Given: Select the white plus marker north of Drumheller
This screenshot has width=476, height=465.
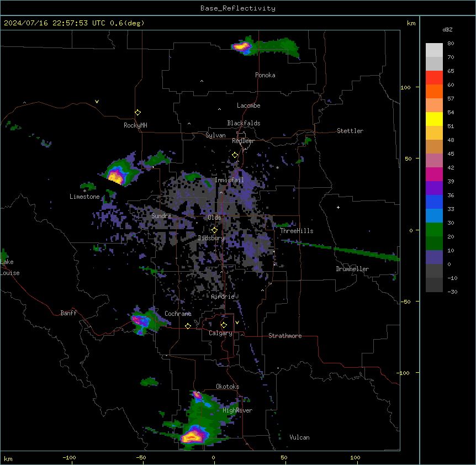Looking at the screenshot, I should pos(338,207).
